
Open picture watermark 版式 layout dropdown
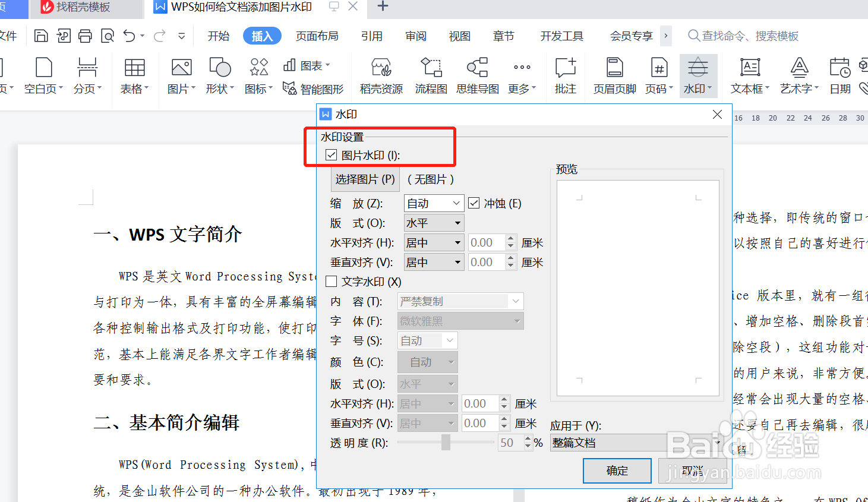point(434,223)
